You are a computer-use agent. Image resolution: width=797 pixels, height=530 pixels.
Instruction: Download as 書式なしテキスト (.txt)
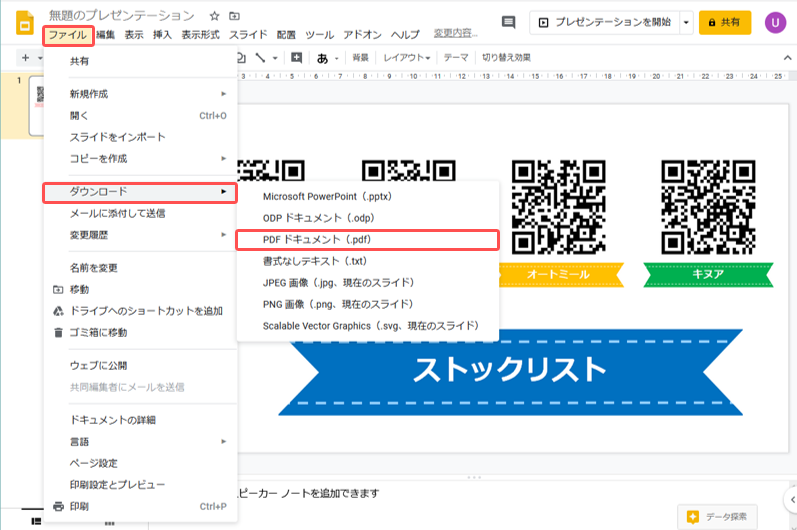[368, 261]
